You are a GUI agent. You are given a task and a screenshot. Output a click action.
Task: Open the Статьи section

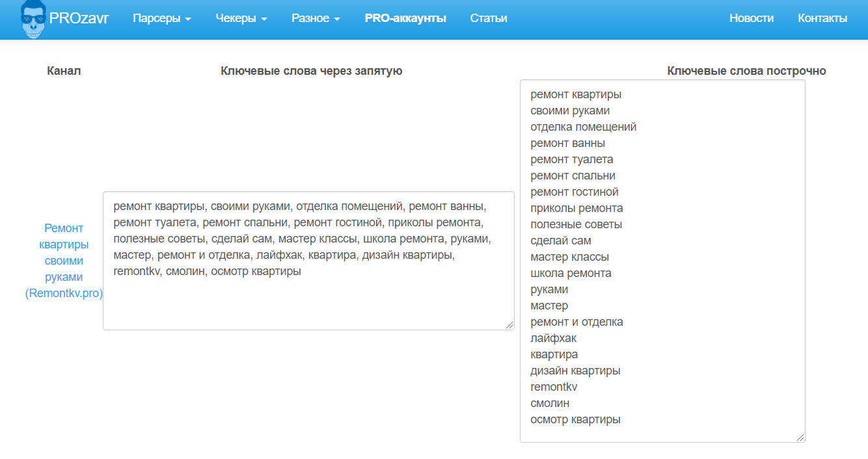coord(489,18)
